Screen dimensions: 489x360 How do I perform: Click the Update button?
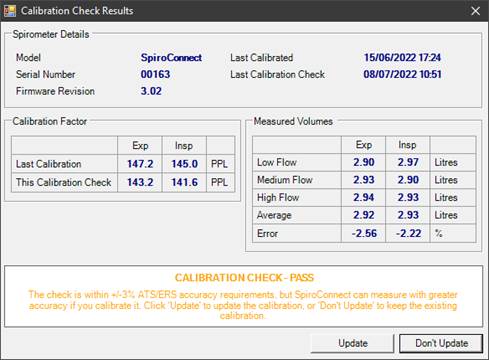click(353, 343)
